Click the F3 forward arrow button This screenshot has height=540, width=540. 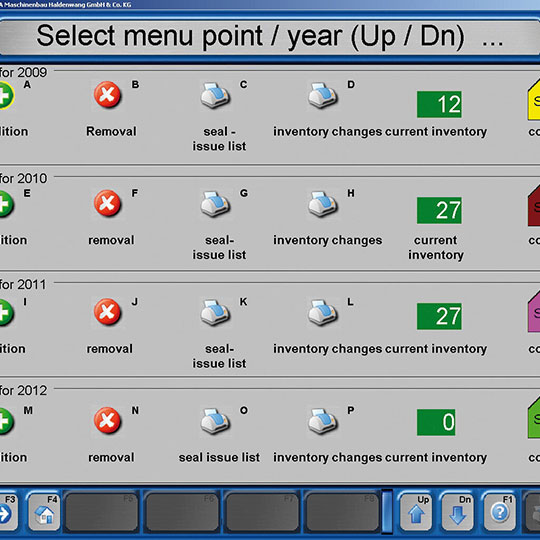click(x=8, y=511)
